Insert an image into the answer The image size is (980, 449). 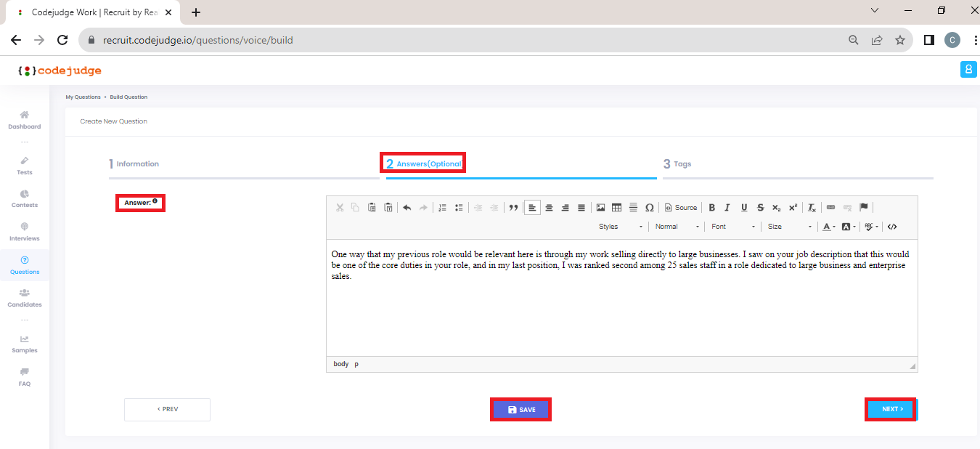(600, 207)
